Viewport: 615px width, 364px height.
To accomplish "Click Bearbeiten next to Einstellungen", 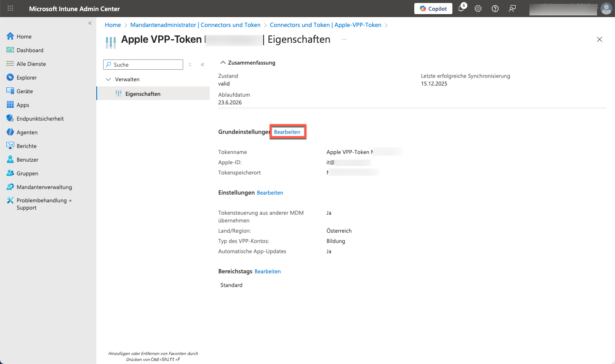I will pos(270,193).
